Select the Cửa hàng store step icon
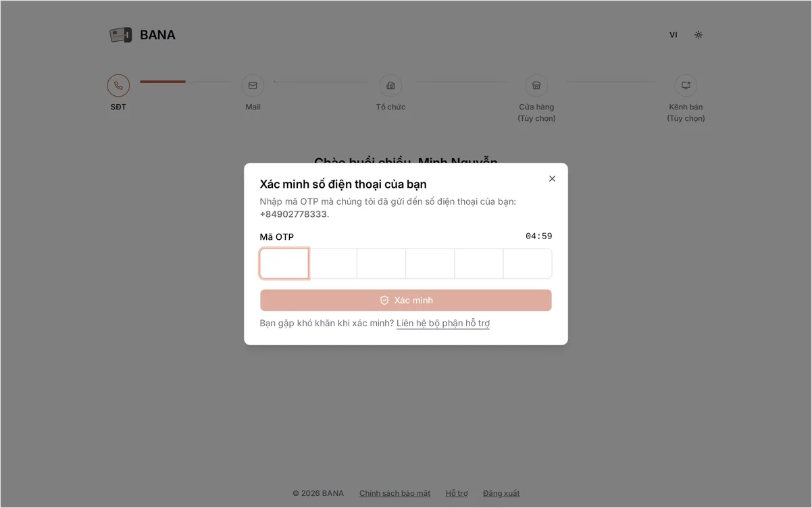The image size is (812, 508). click(x=536, y=86)
